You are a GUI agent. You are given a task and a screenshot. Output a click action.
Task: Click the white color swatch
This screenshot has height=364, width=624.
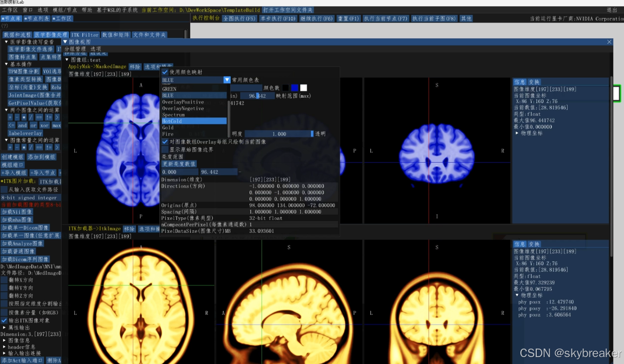pyautogui.click(x=303, y=88)
